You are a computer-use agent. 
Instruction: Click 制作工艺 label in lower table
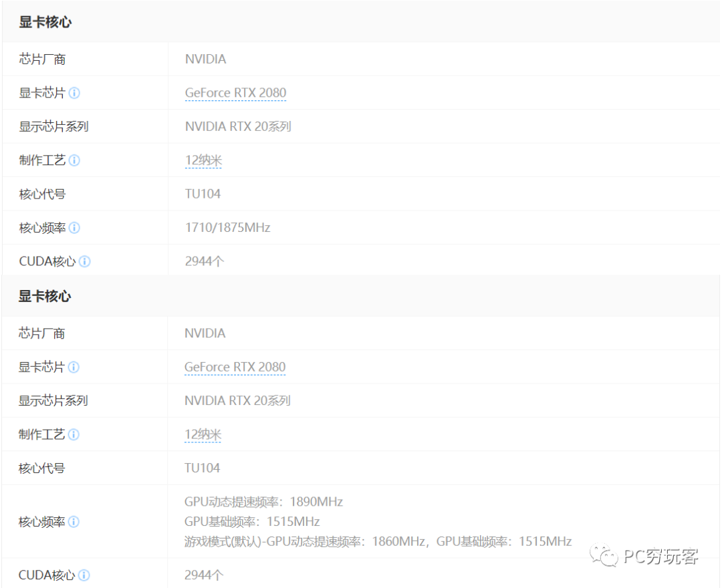42,434
